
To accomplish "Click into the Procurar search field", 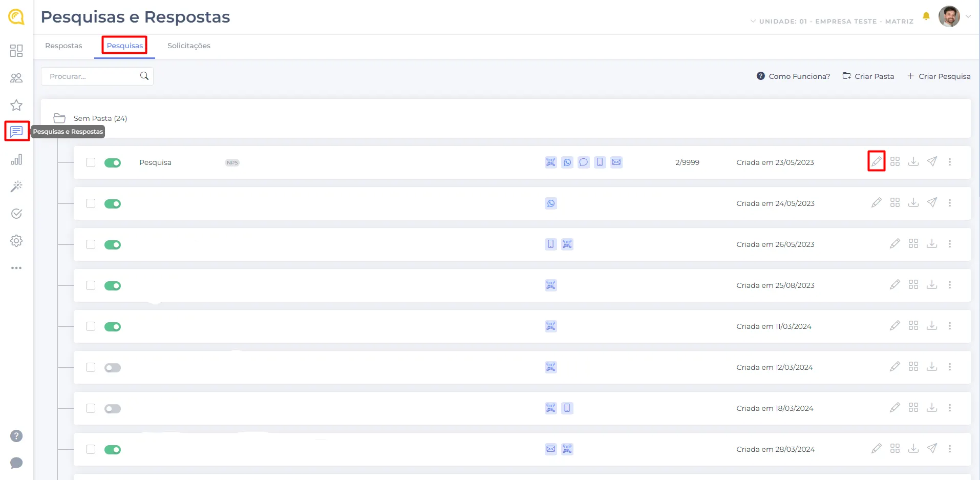I will click(x=92, y=76).
